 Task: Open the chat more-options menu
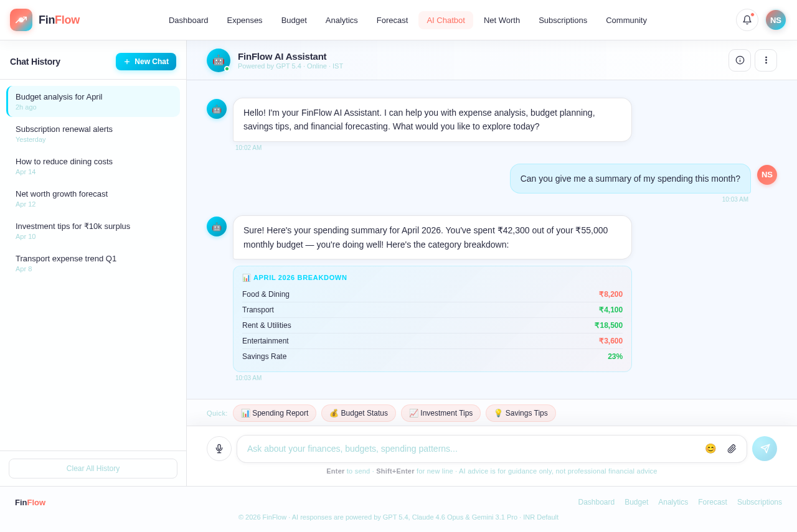click(x=766, y=60)
